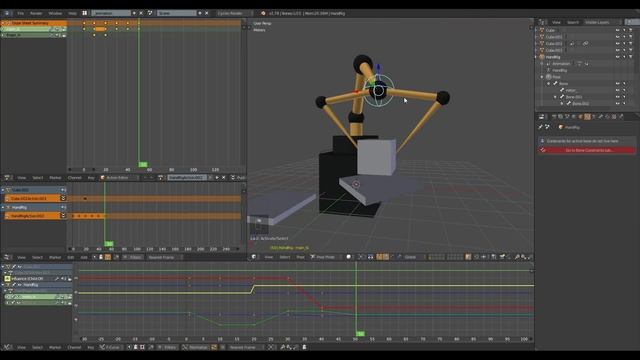The height and width of the screenshot is (360, 640).
Task: Click the Scene name field
Action: point(176,13)
